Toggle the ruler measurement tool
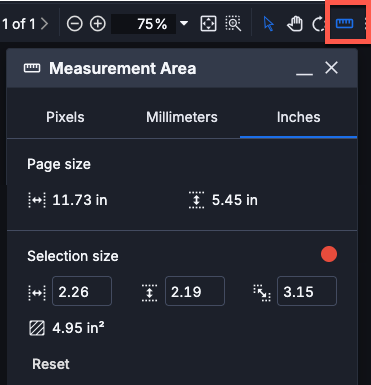The width and height of the screenshot is (371, 385). click(344, 24)
